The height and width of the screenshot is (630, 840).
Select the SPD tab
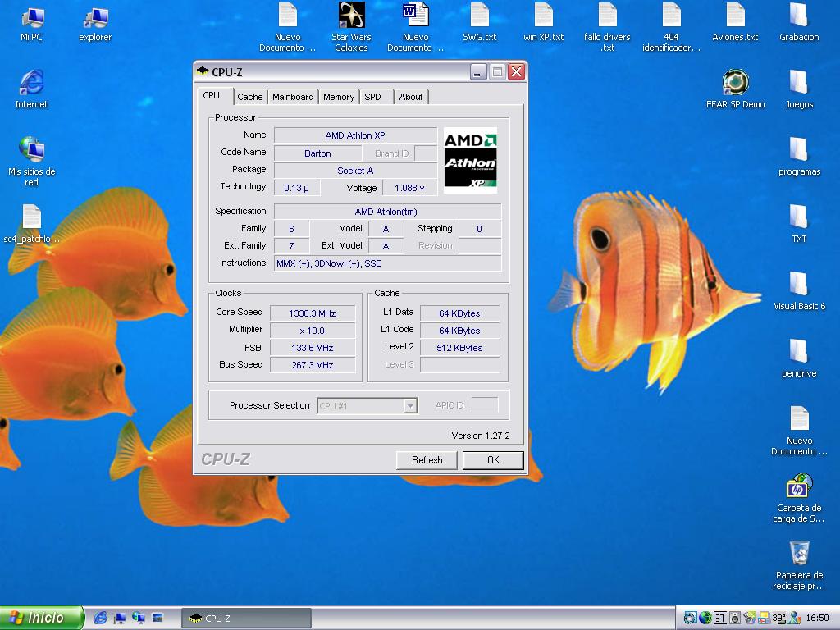(x=373, y=97)
